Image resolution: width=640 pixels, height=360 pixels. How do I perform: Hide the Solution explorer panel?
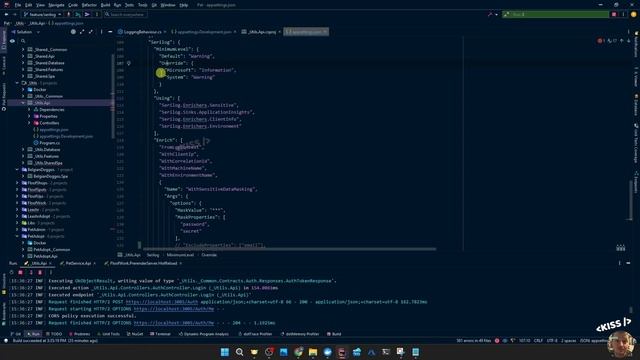pyautogui.click(x=110, y=32)
